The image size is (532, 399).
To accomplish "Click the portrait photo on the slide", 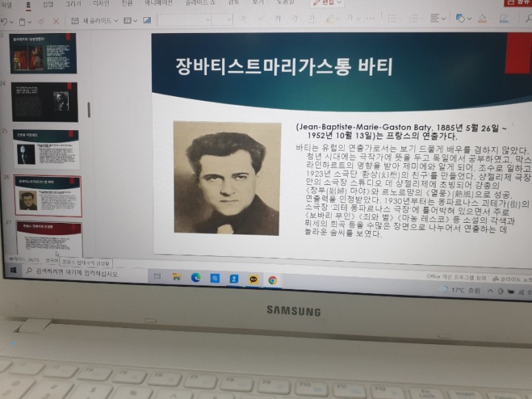I will click(x=226, y=178).
